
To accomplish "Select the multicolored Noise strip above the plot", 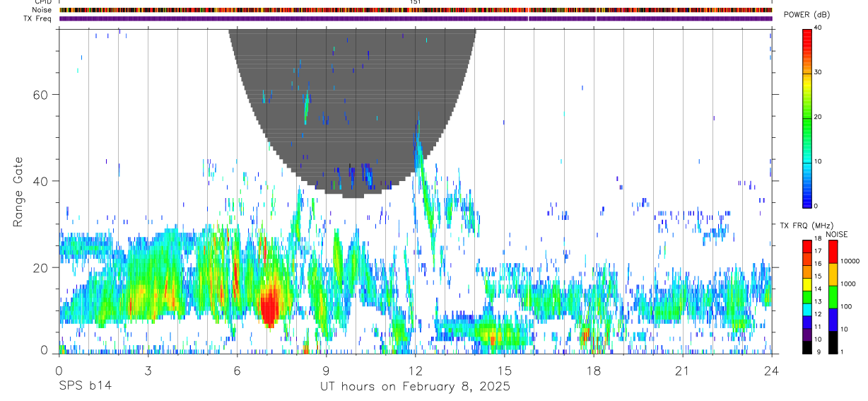I will [x=416, y=10].
